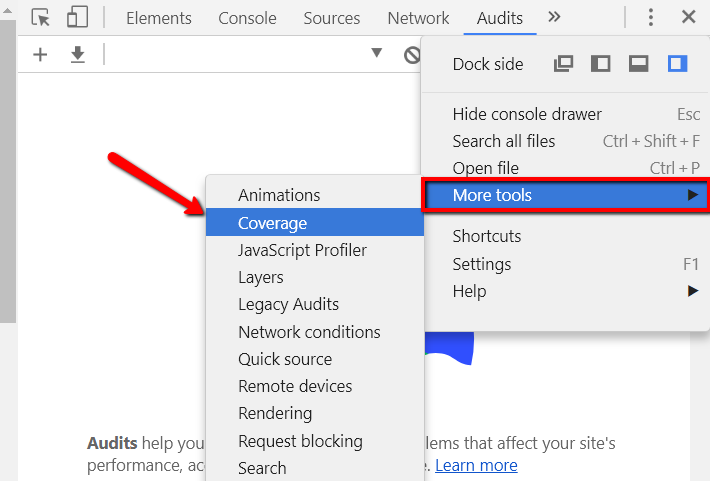710x481 pixels.
Task: Open the audit report dropdown arrow
Action: (x=377, y=54)
